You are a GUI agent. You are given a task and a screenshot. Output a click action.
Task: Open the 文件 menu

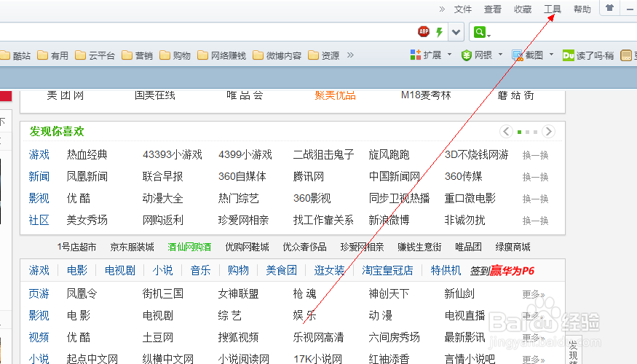(x=463, y=9)
